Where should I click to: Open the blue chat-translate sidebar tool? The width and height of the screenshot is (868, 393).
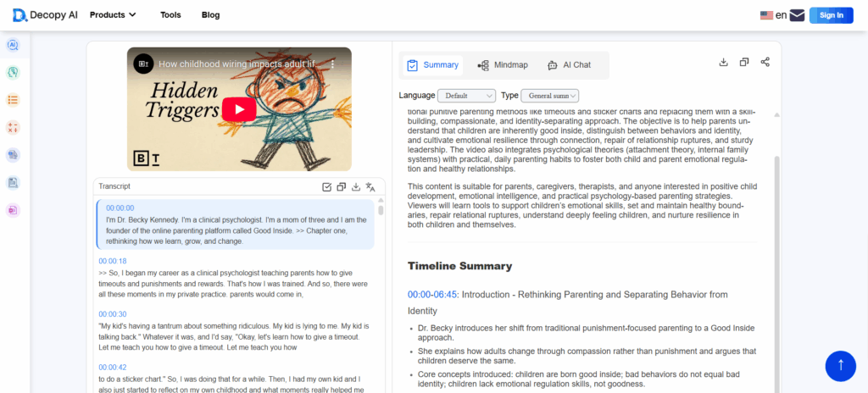(x=14, y=155)
